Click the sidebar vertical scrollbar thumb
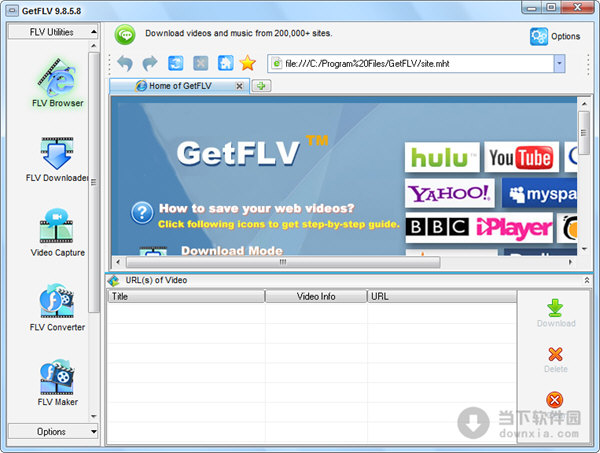Screen dimensions: 600x453 click(x=93, y=183)
